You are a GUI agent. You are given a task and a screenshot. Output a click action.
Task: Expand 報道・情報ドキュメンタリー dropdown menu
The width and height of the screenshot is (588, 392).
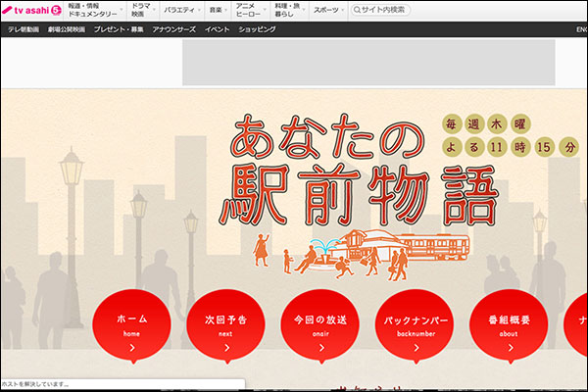tap(95, 10)
